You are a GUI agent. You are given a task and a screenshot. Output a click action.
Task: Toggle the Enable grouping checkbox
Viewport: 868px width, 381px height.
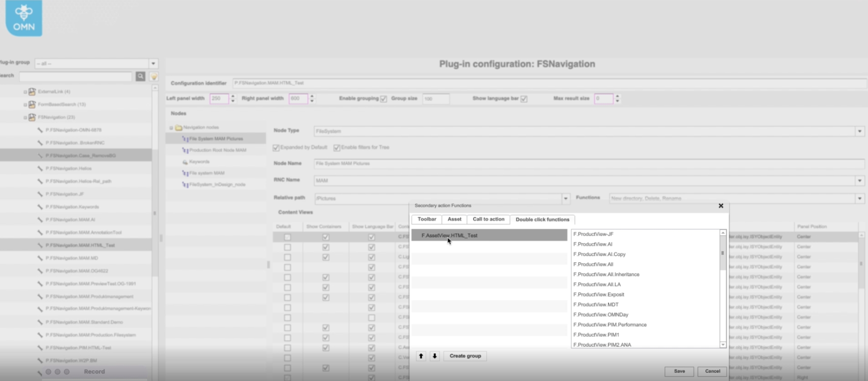pyautogui.click(x=384, y=99)
